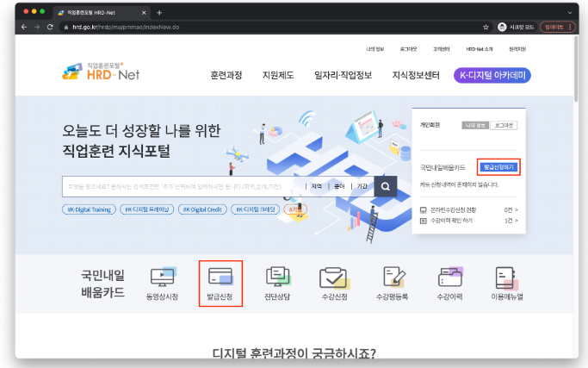Open 고객센터 link at top

pyautogui.click(x=442, y=49)
